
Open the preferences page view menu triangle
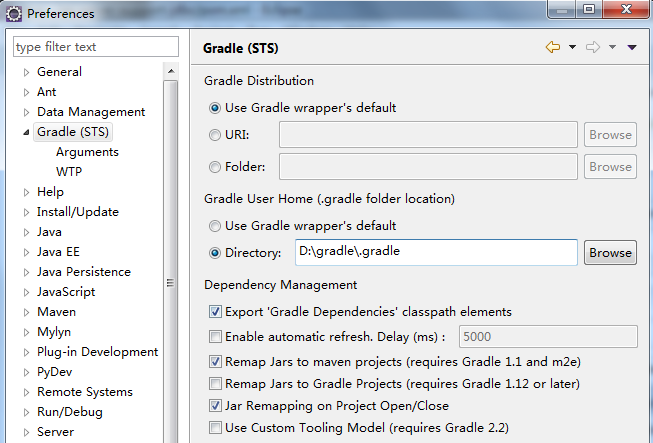(x=632, y=47)
